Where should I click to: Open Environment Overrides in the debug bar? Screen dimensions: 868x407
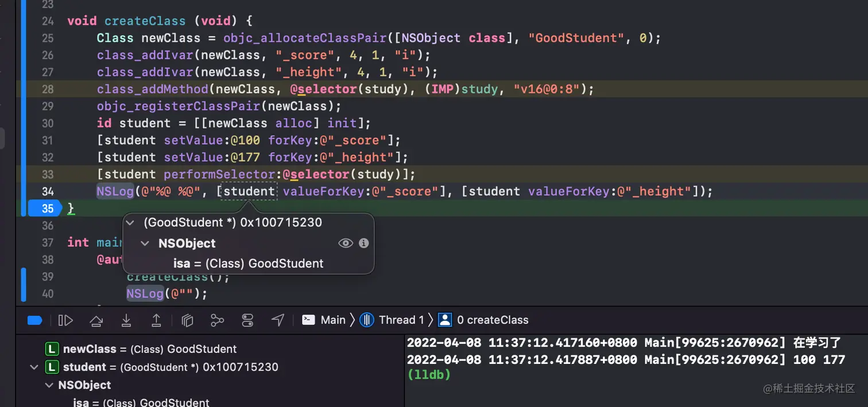[x=247, y=320]
